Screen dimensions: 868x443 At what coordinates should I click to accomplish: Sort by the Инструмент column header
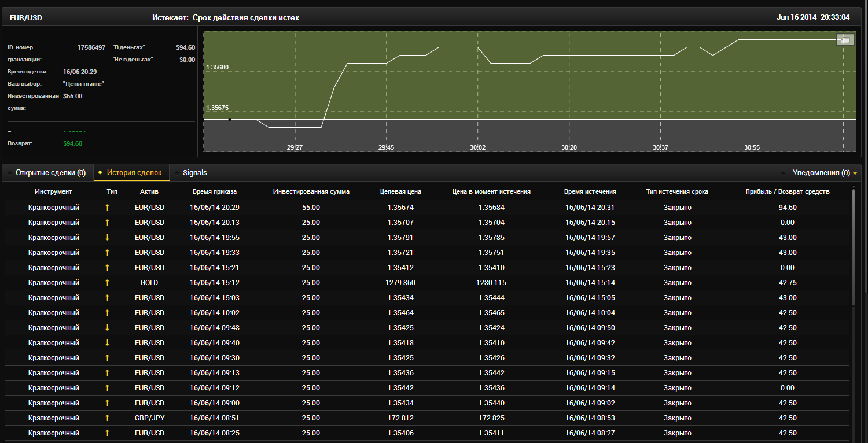point(53,191)
